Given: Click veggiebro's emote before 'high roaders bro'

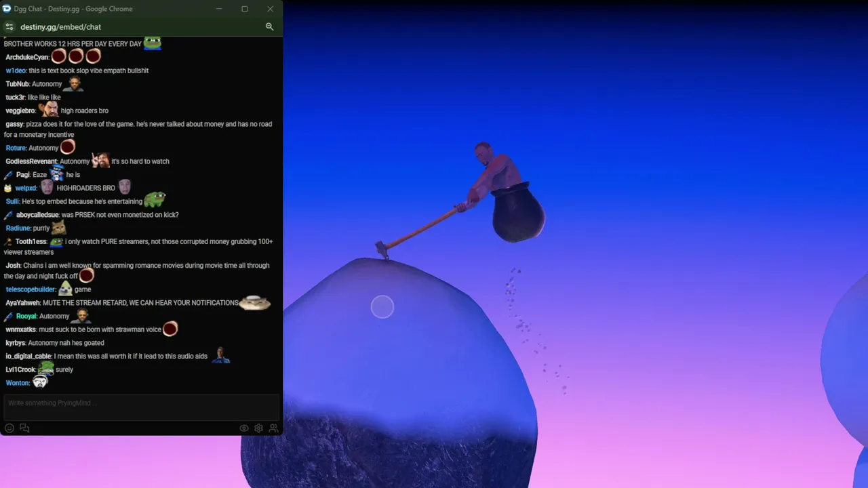Looking at the screenshot, I should point(48,109).
